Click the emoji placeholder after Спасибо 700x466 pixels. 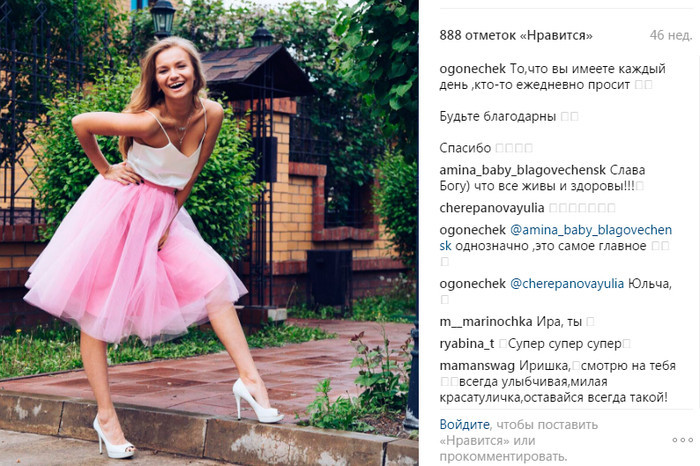[x=514, y=148]
